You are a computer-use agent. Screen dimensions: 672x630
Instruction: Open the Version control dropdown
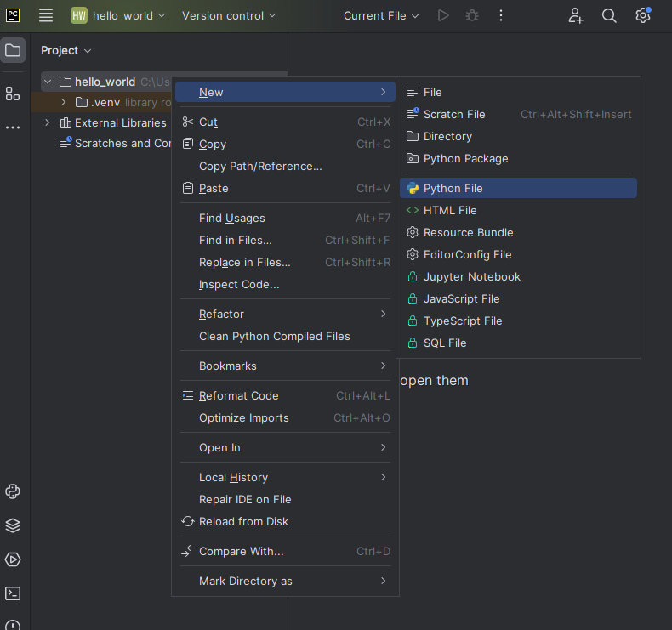pyautogui.click(x=229, y=15)
